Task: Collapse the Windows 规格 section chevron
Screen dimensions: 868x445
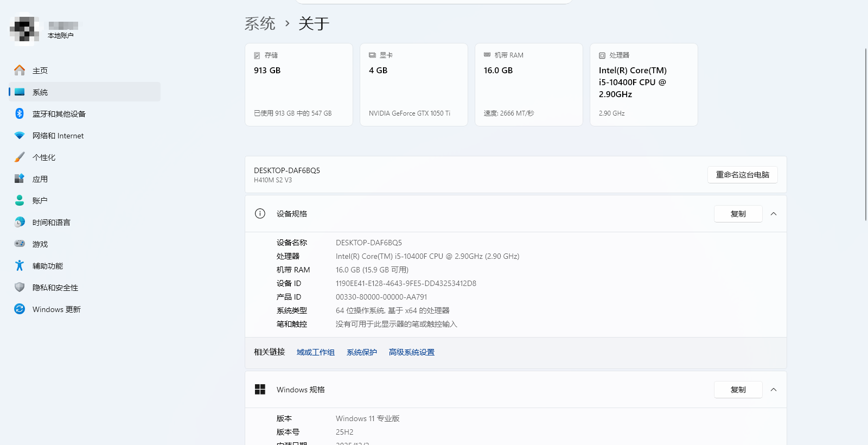Action: tap(774, 390)
